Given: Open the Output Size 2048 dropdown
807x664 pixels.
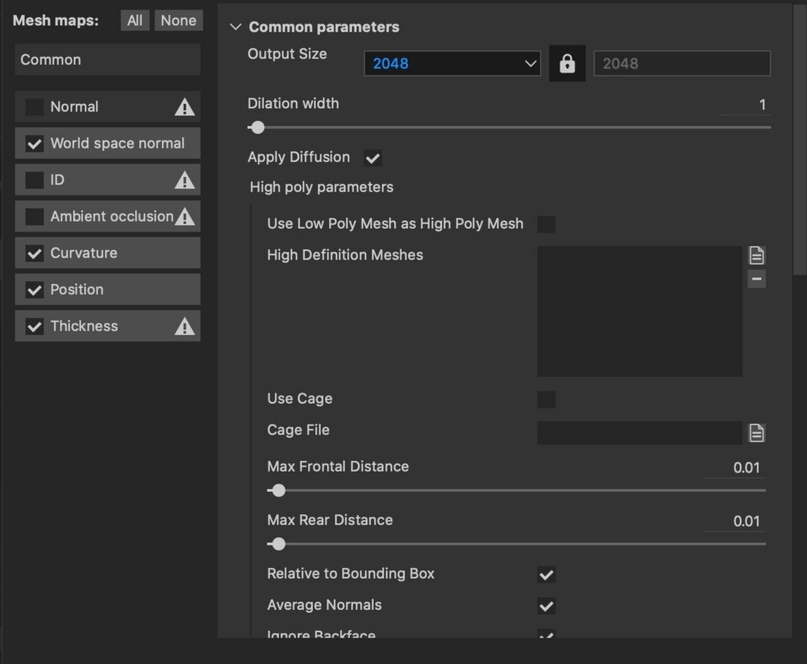Looking at the screenshot, I should pos(452,64).
